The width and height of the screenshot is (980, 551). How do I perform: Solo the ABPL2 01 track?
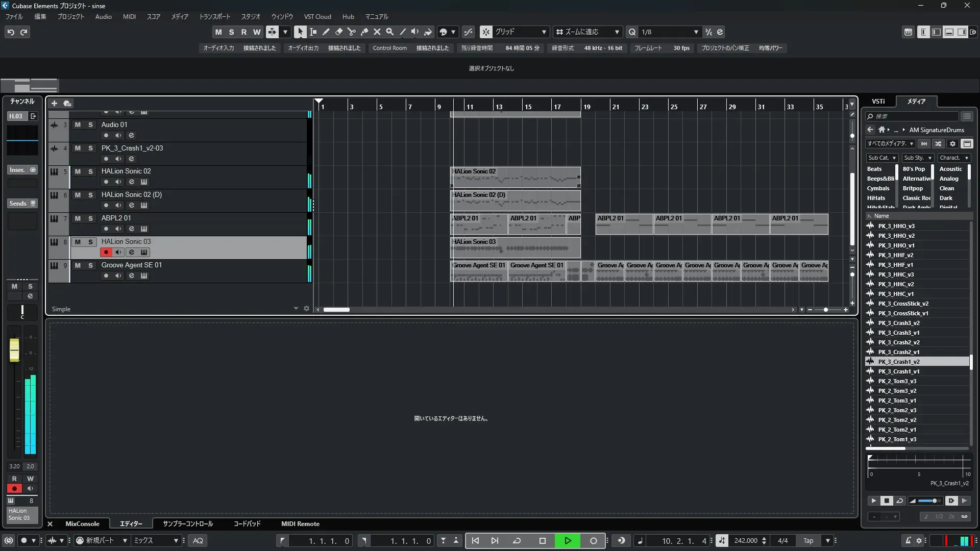click(90, 218)
